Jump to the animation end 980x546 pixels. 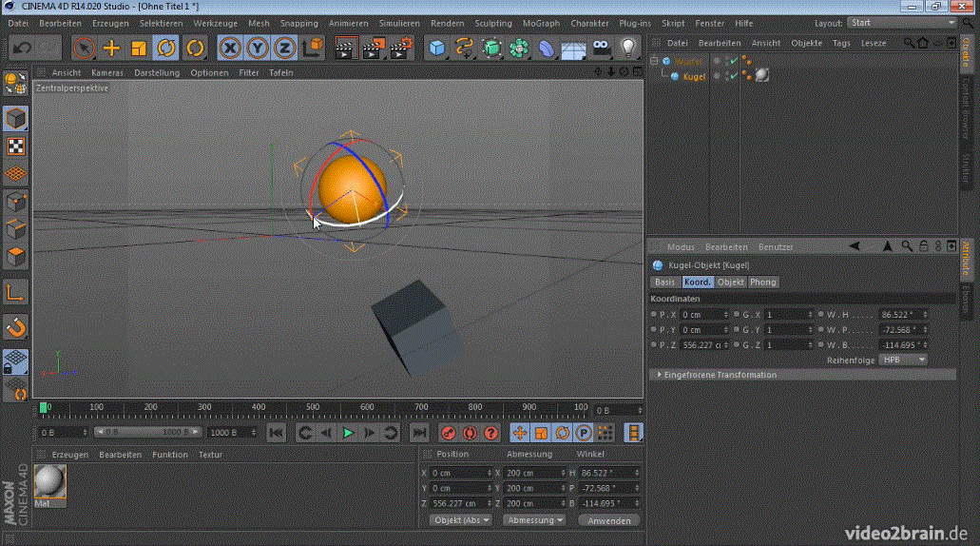[x=419, y=433]
